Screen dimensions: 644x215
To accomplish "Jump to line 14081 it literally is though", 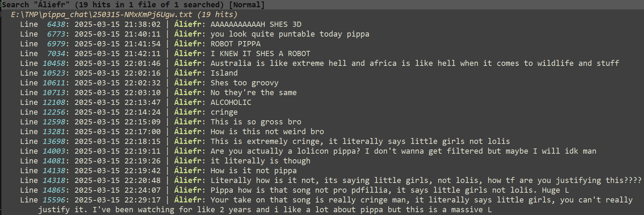I will (165, 161).
